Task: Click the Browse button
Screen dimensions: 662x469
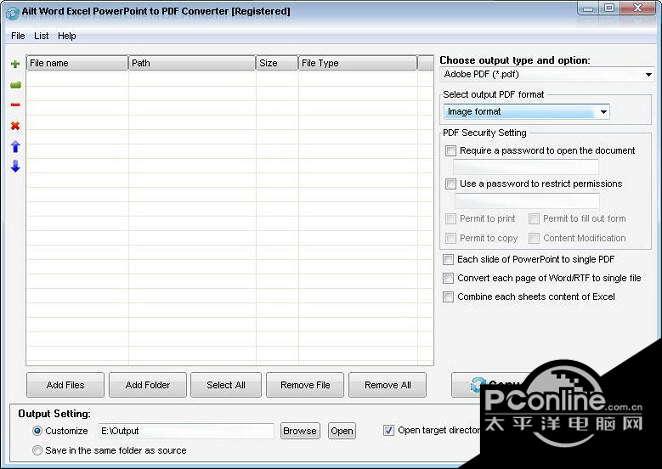Action: click(x=300, y=431)
